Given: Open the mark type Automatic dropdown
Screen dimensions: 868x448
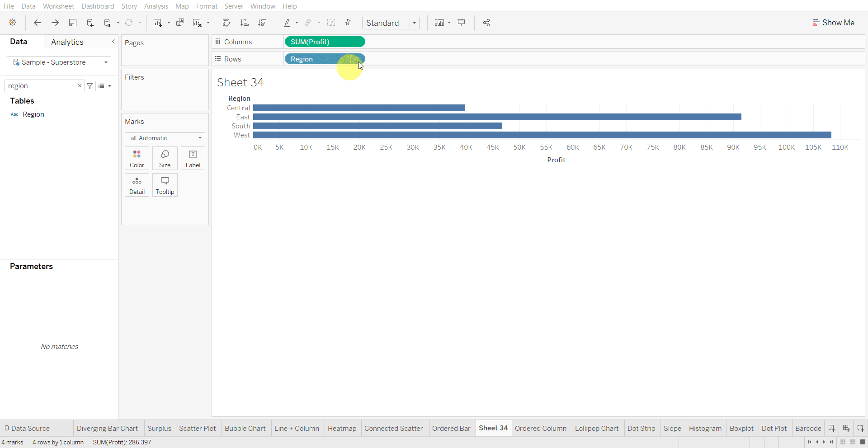Looking at the screenshot, I should click(x=199, y=138).
